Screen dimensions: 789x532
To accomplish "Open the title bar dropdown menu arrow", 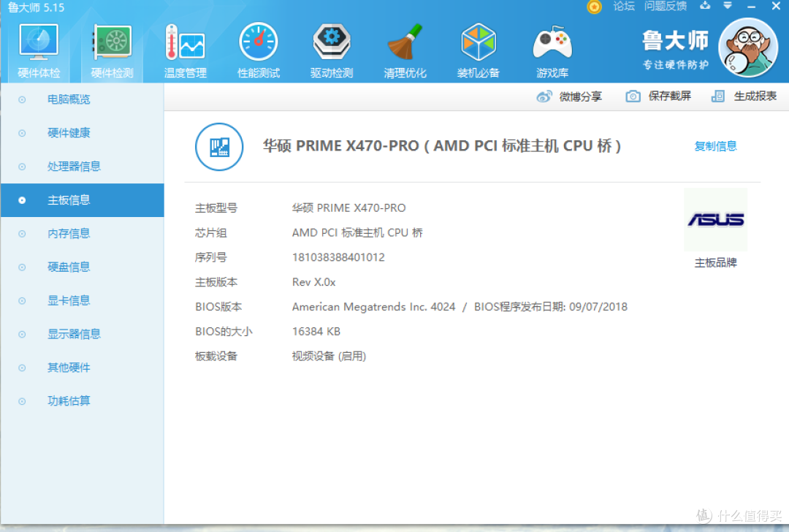I will click(x=728, y=6).
